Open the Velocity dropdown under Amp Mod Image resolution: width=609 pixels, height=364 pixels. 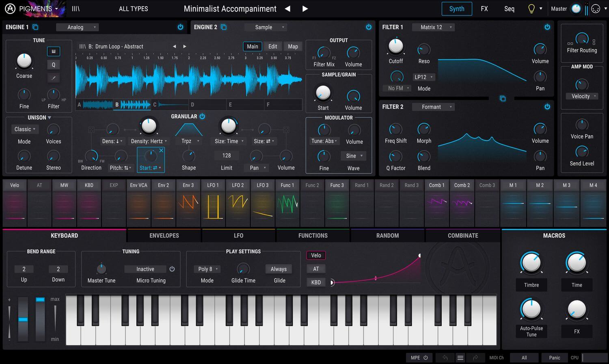click(x=582, y=96)
